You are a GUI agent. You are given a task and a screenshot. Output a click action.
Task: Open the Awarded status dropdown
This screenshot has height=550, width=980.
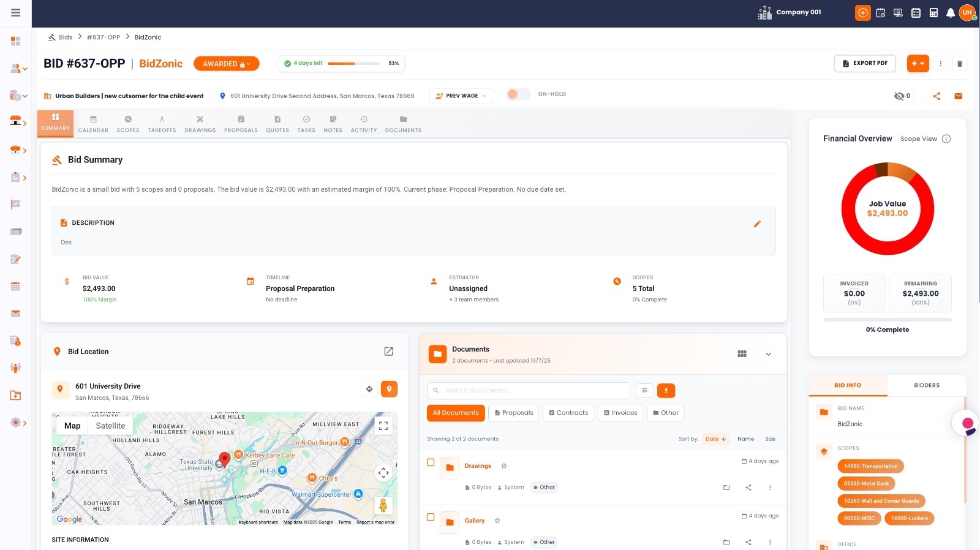coord(226,64)
